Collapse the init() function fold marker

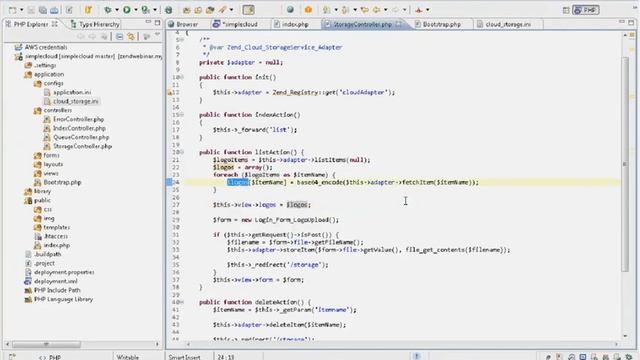tap(182, 77)
